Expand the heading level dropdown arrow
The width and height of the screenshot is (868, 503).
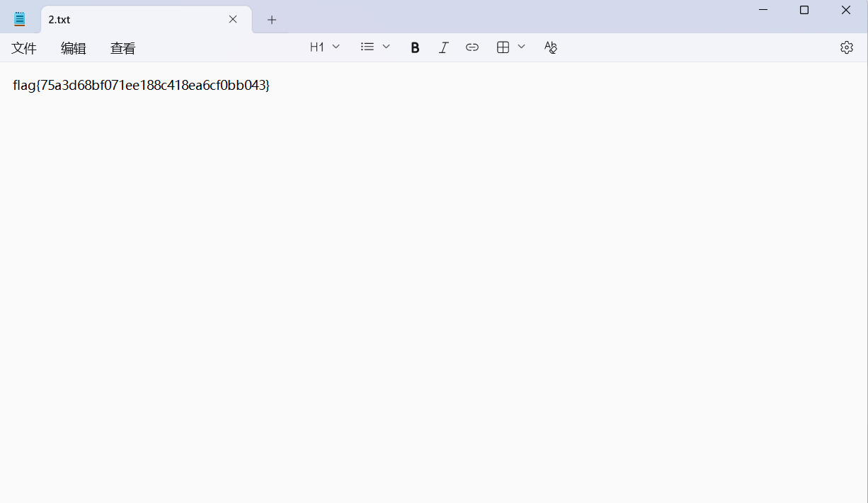(x=336, y=47)
